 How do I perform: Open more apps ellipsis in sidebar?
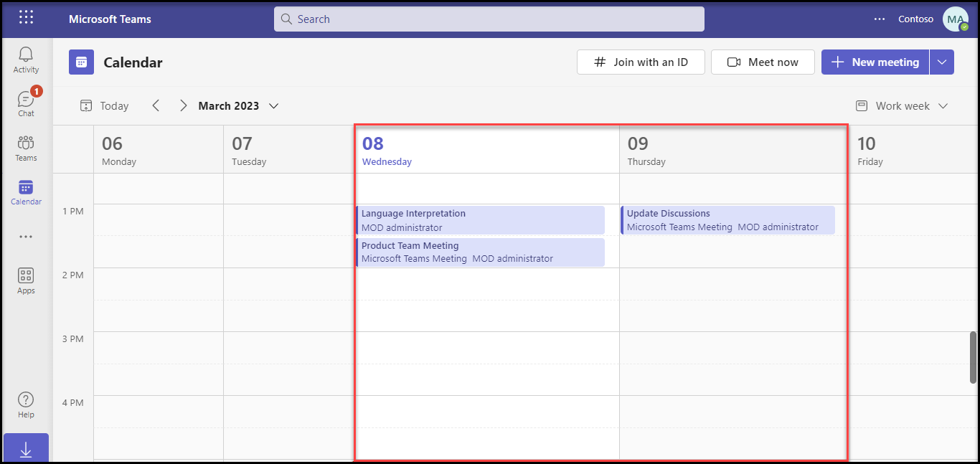[26, 237]
